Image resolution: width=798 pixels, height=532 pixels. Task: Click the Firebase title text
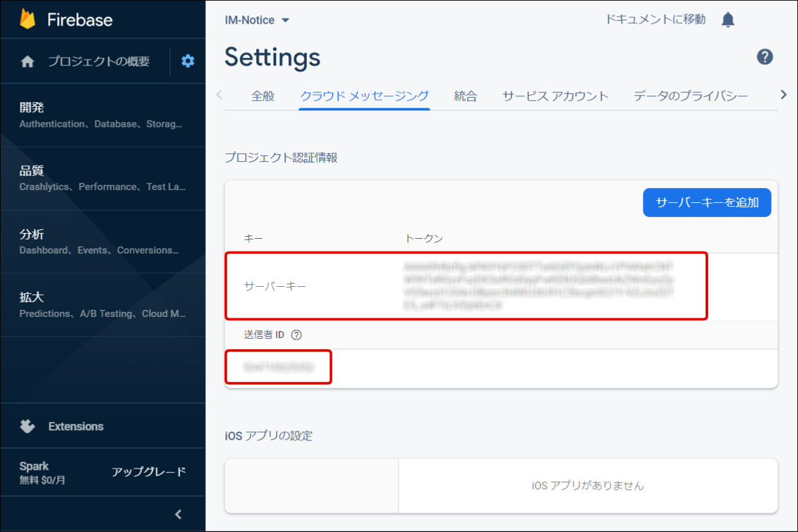(x=80, y=20)
